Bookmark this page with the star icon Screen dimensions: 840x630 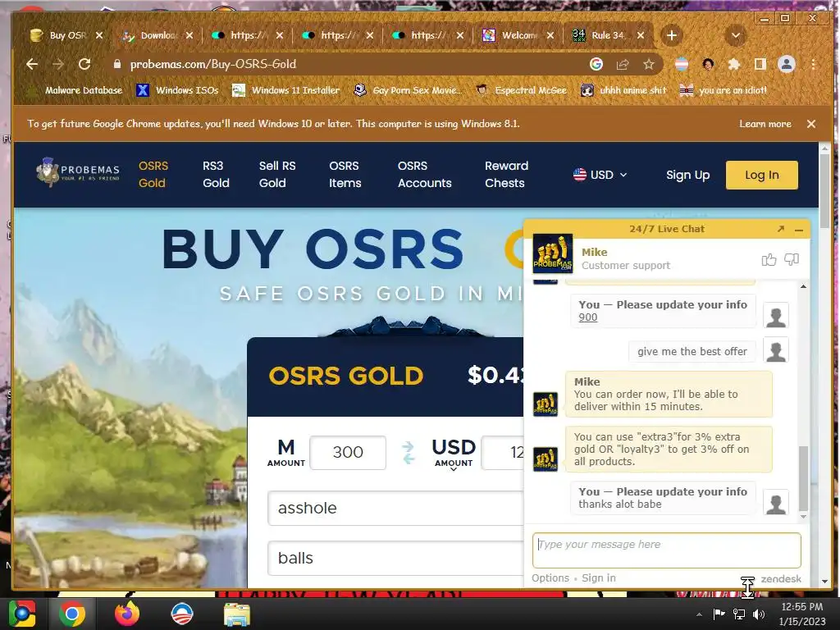tap(649, 64)
